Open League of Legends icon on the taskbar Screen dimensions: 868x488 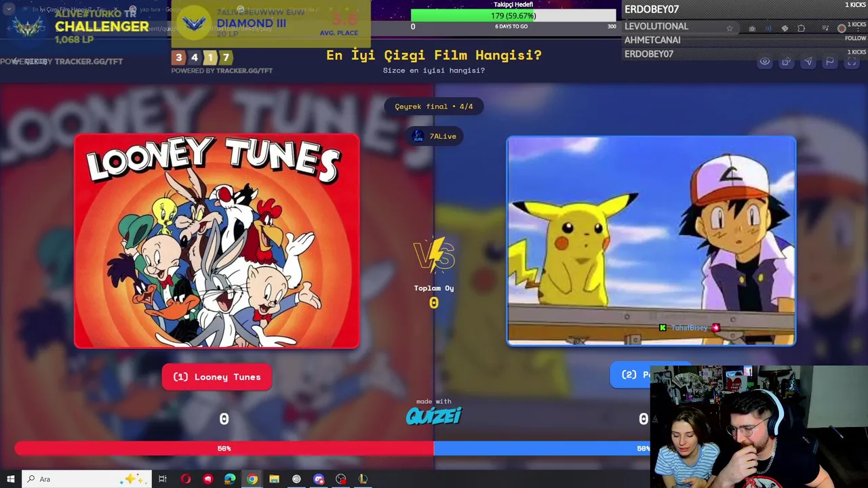363,479
